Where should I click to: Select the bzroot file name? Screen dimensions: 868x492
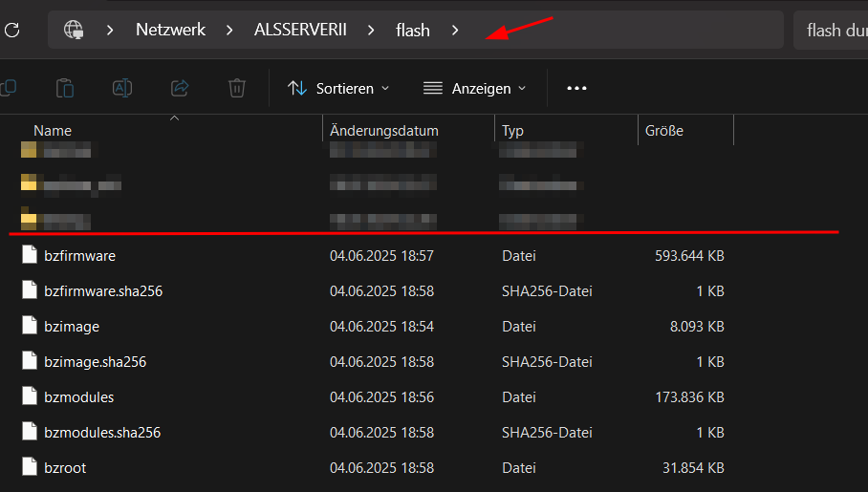pos(65,468)
